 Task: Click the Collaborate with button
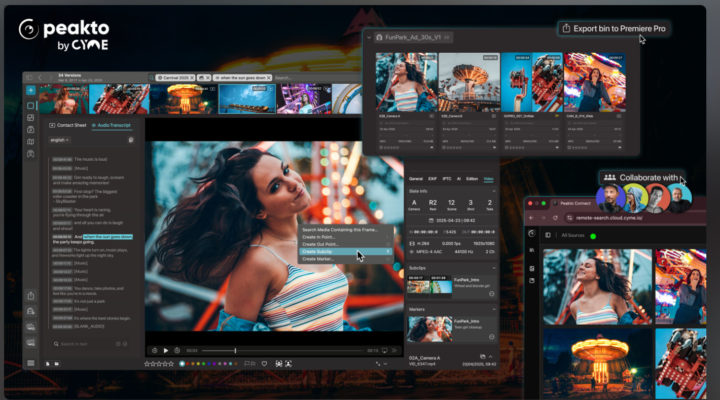(x=642, y=178)
